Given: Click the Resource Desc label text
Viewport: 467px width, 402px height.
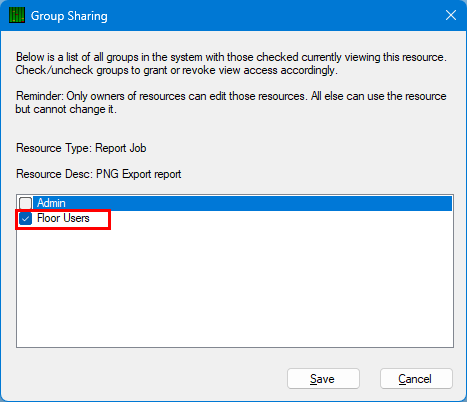Looking at the screenshot, I should pyautogui.click(x=55, y=174).
